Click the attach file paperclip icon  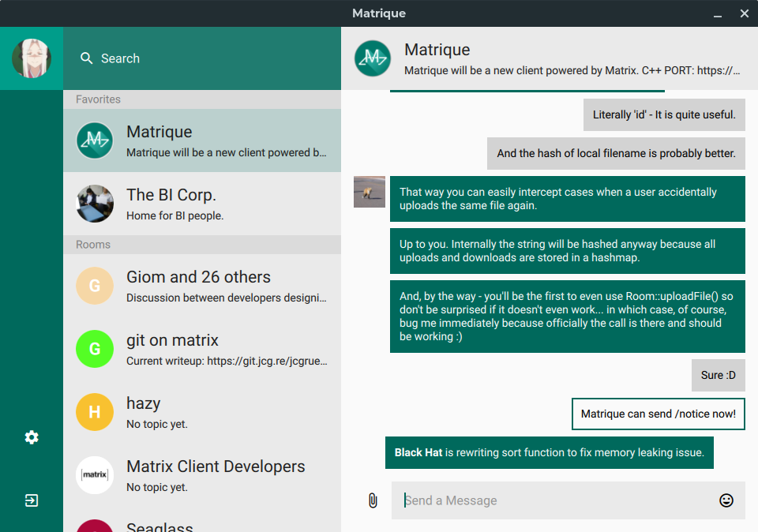pos(373,500)
